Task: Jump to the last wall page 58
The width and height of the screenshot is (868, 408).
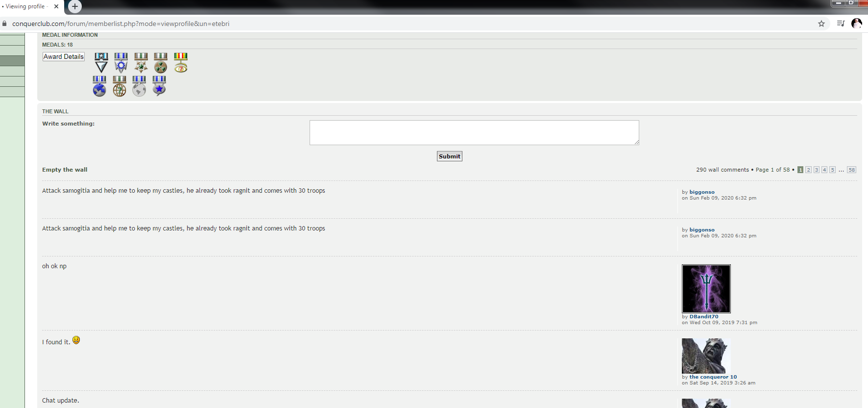Action: coord(852,170)
